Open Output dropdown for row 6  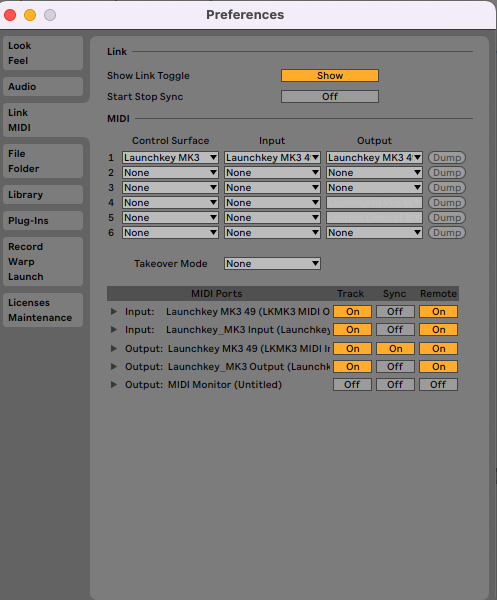point(374,233)
